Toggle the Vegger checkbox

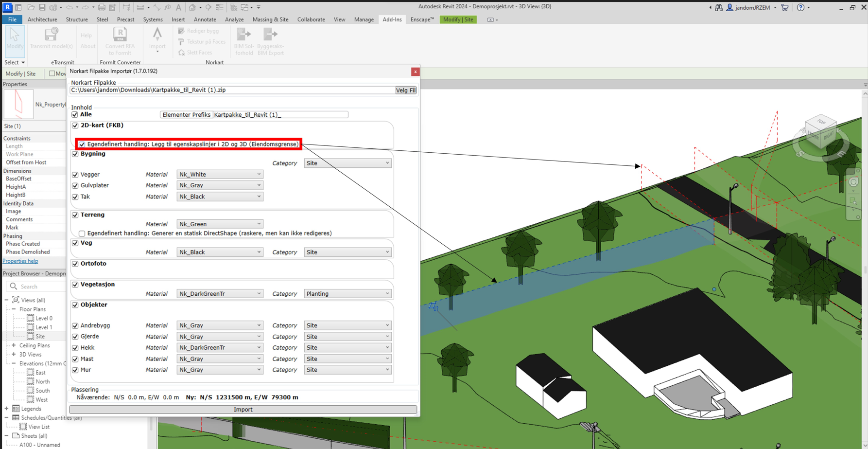[x=75, y=174]
